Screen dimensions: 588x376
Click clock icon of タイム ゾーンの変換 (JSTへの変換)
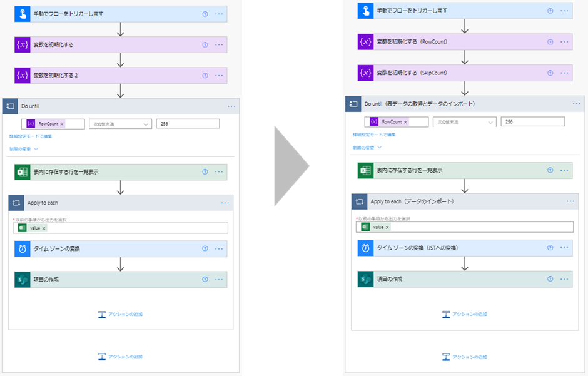pyautogui.click(x=366, y=248)
